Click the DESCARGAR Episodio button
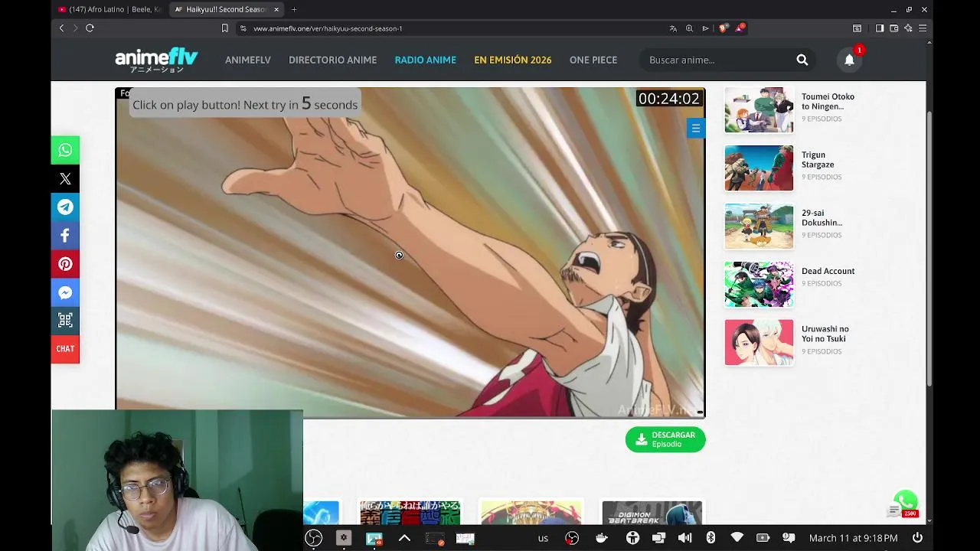 pyautogui.click(x=665, y=439)
